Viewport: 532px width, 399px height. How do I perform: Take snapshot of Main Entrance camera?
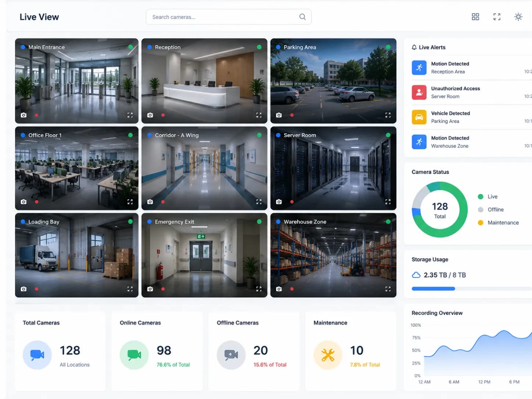[x=24, y=115]
